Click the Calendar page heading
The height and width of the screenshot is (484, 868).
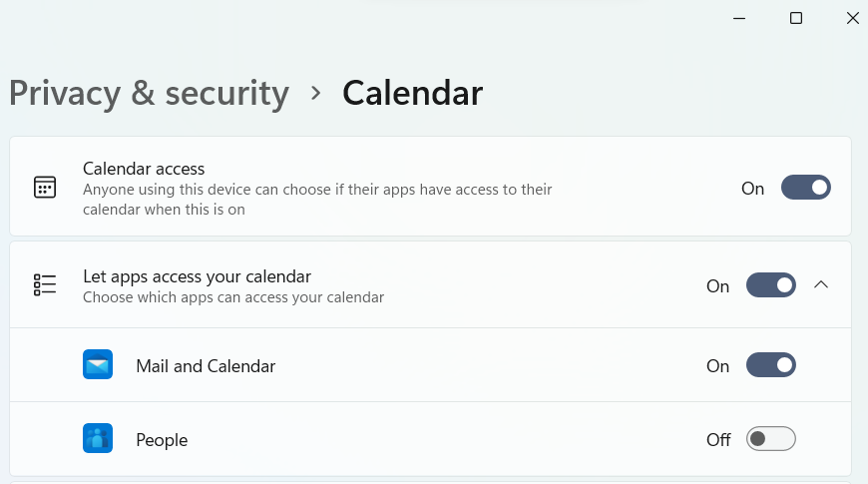(412, 94)
